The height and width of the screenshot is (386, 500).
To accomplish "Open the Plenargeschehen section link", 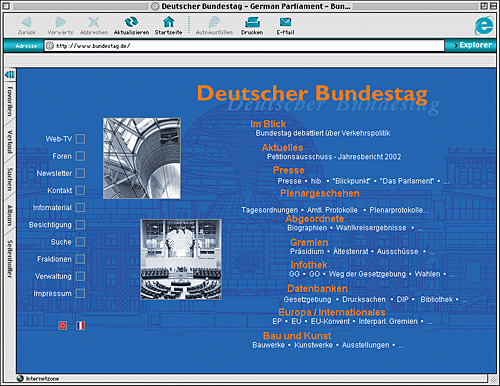I will (320, 193).
